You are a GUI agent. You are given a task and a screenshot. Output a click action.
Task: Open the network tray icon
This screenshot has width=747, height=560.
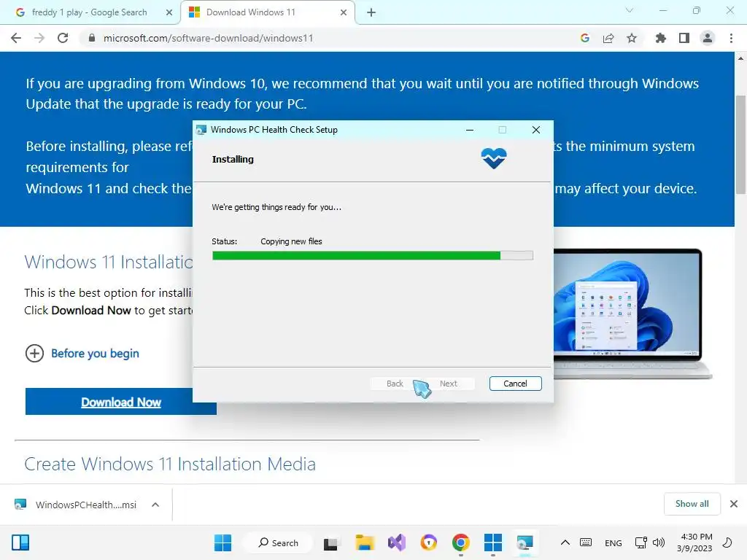coord(641,542)
